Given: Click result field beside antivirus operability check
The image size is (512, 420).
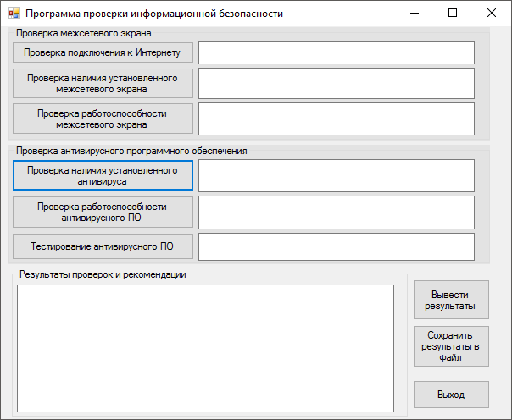Looking at the screenshot, I should (x=337, y=213).
